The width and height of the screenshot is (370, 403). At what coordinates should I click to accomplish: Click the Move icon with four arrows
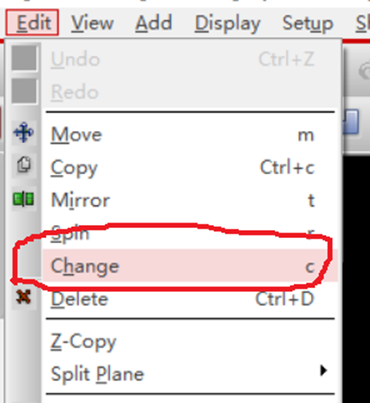(24, 133)
